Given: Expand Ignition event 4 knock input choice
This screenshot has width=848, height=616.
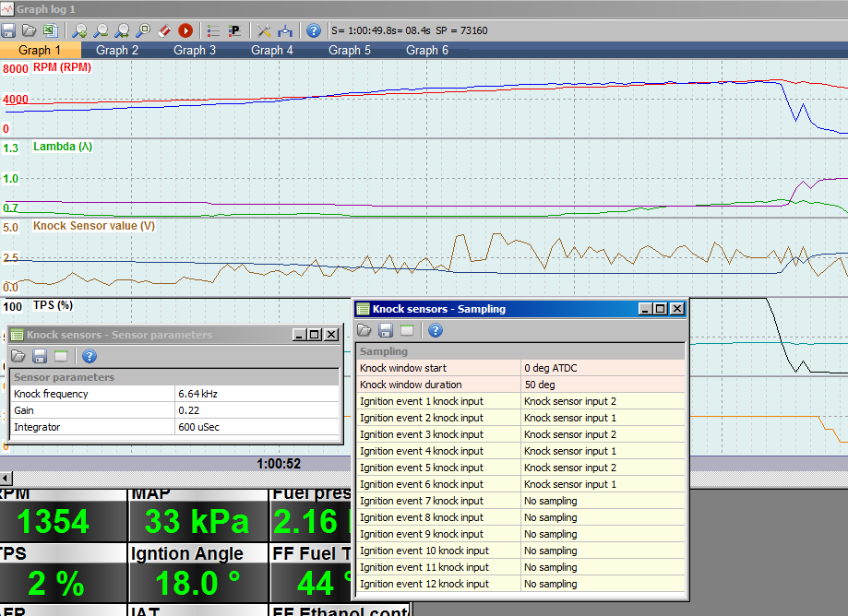Looking at the screenshot, I should 602,451.
